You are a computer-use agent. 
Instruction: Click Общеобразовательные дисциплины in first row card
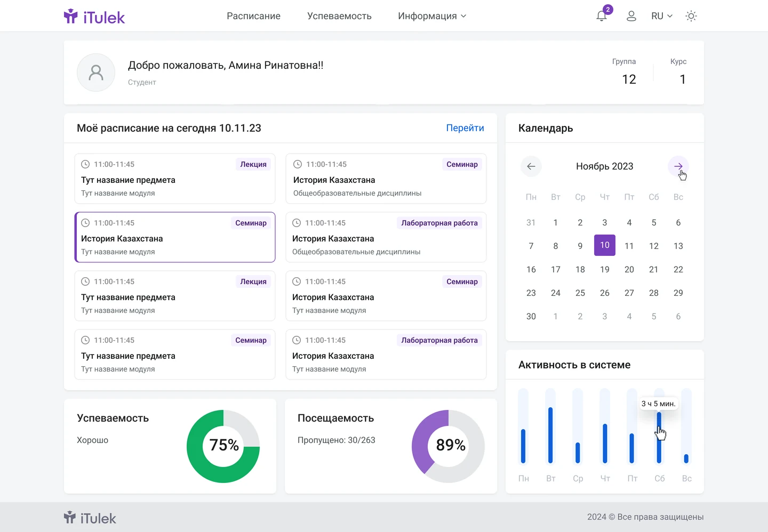pos(357,193)
